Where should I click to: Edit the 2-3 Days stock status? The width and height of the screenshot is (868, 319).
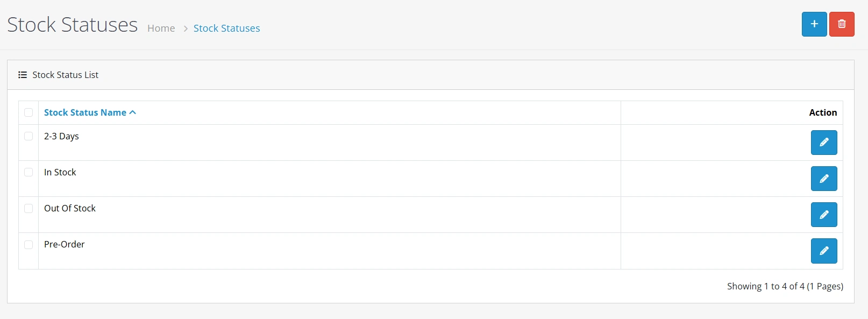click(824, 143)
